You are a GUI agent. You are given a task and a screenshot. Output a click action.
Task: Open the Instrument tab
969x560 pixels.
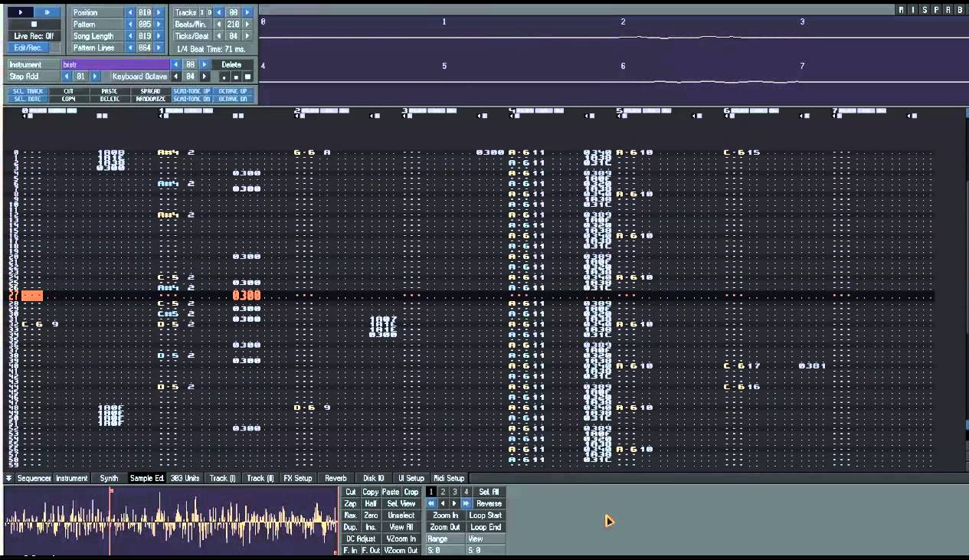(x=71, y=478)
